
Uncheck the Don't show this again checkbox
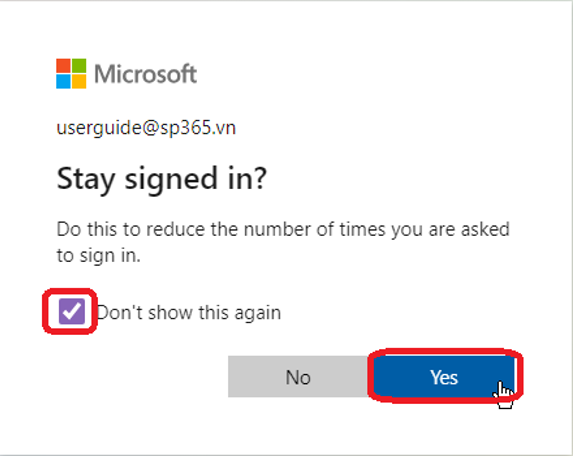click(72, 311)
